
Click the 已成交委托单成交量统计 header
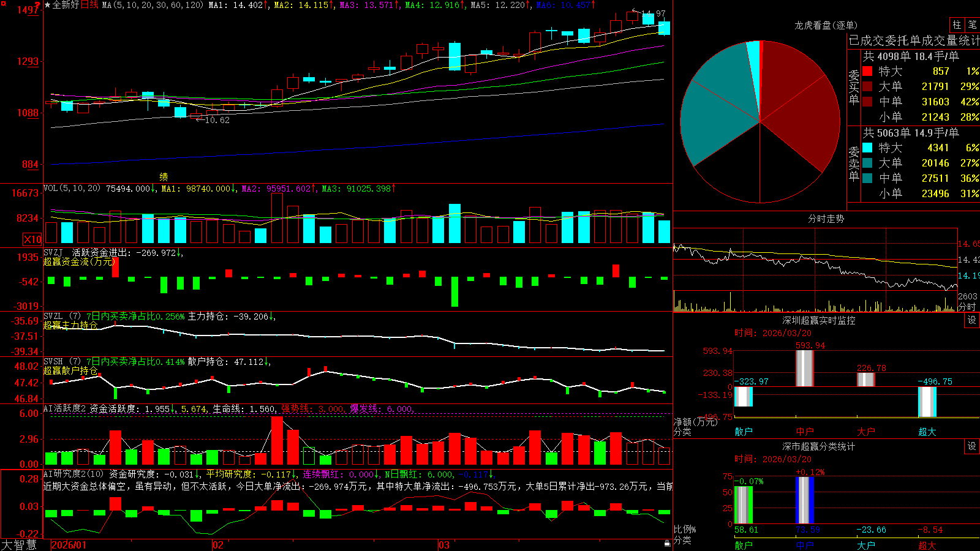(914, 40)
